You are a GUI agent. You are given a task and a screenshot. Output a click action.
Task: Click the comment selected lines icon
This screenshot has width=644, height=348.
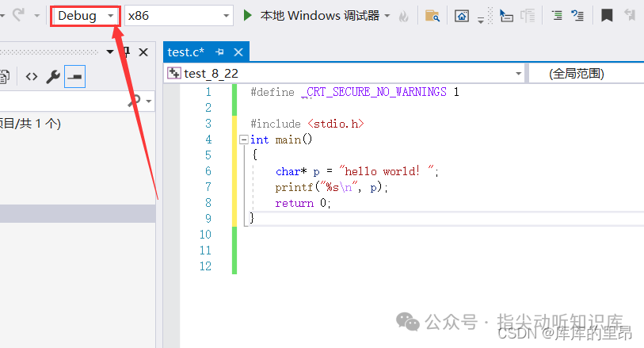pos(557,16)
